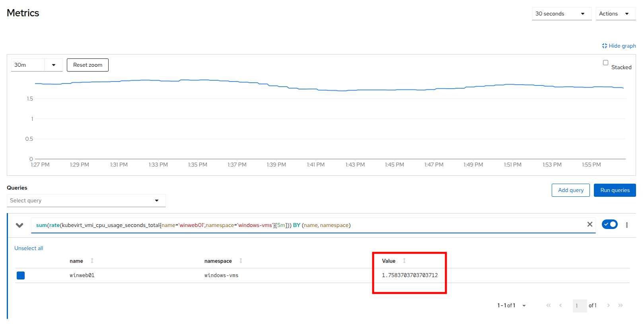The width and height of the screenshot is (644, 324).
Task: Collapse the query results chevron
Action: tap(19, 225)
